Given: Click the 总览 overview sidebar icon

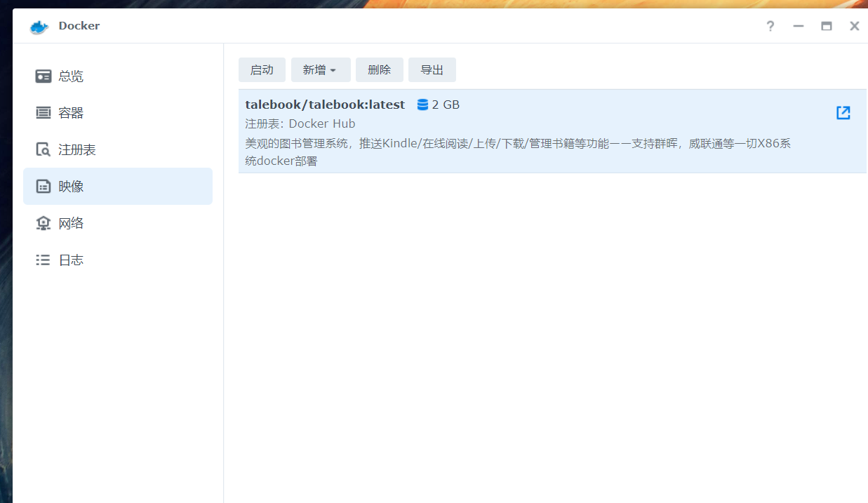Looking at the screenshot, I should click(44, 76).
